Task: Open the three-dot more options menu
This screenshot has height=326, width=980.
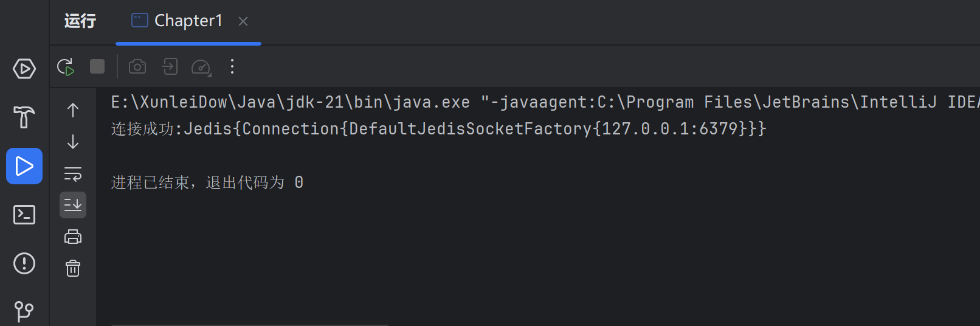Action: [x=232, y=66]
